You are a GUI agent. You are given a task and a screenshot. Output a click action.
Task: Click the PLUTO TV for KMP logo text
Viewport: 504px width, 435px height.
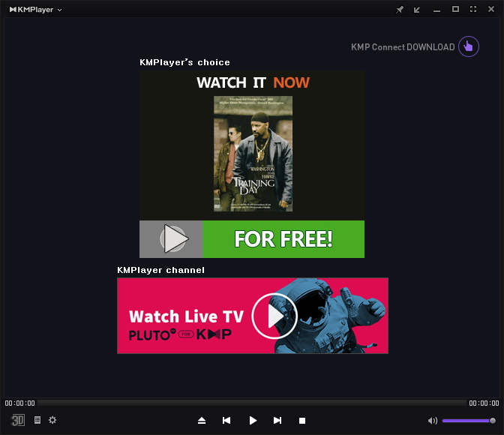point(180,334)
